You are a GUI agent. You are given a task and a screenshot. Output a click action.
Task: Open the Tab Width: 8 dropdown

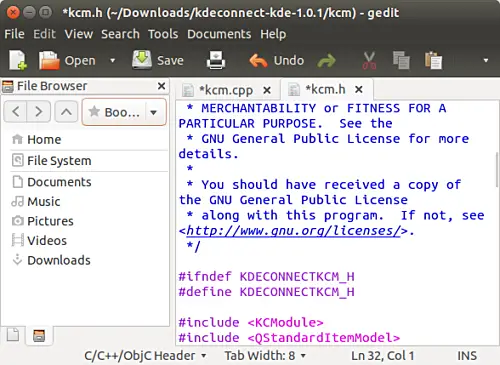pyautogui.click(x=265, y=356)
